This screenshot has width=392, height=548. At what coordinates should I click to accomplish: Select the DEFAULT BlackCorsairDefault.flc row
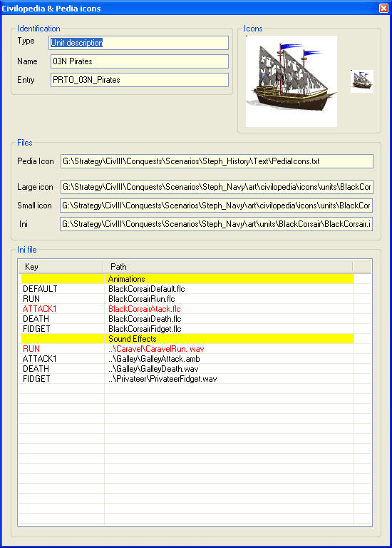[187, 289]
